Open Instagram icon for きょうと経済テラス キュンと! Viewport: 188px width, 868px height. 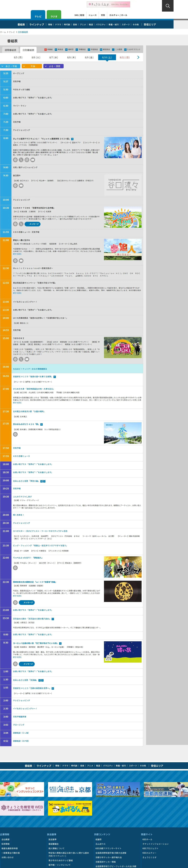pyautogui.click(x=27, y=160)
